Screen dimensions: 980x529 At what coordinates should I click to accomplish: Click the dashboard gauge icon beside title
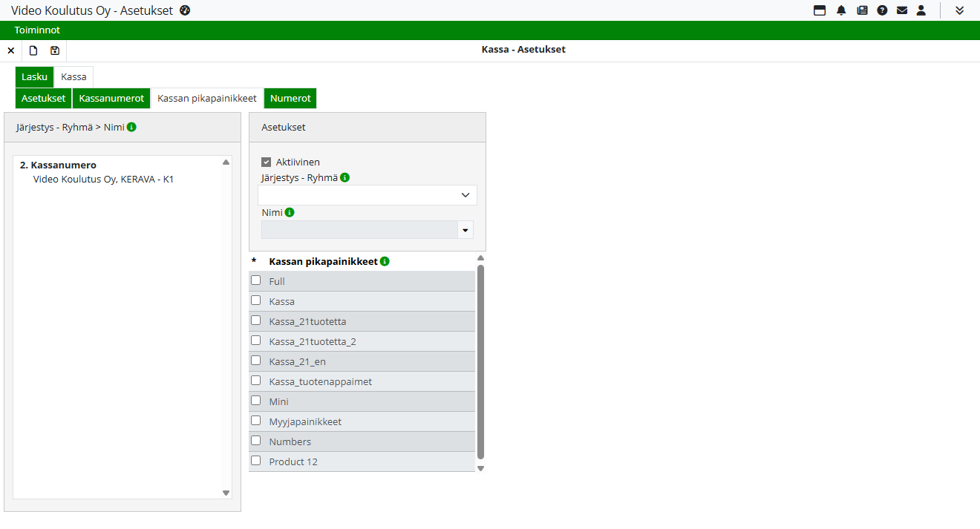(x=186, y=10)
